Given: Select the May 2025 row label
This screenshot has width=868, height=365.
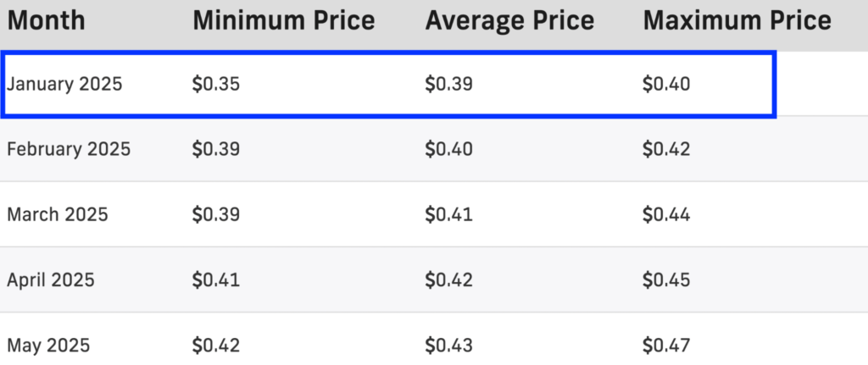Looking at the screenshot, I should pos(48,346).
